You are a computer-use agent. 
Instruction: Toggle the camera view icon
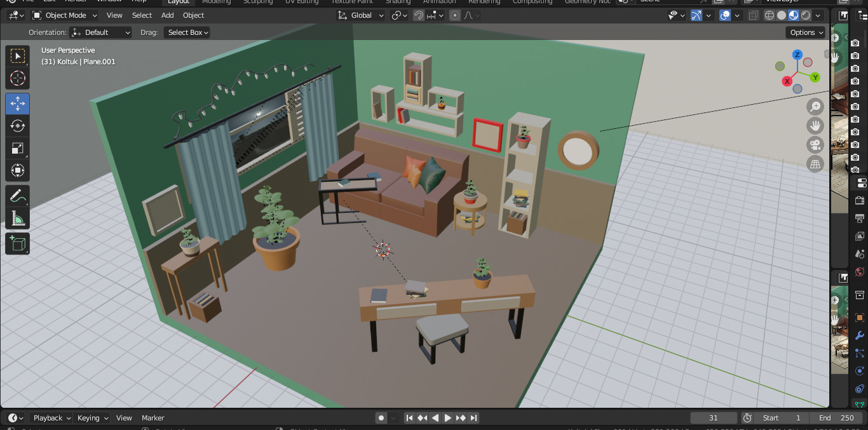click(815, 145)
